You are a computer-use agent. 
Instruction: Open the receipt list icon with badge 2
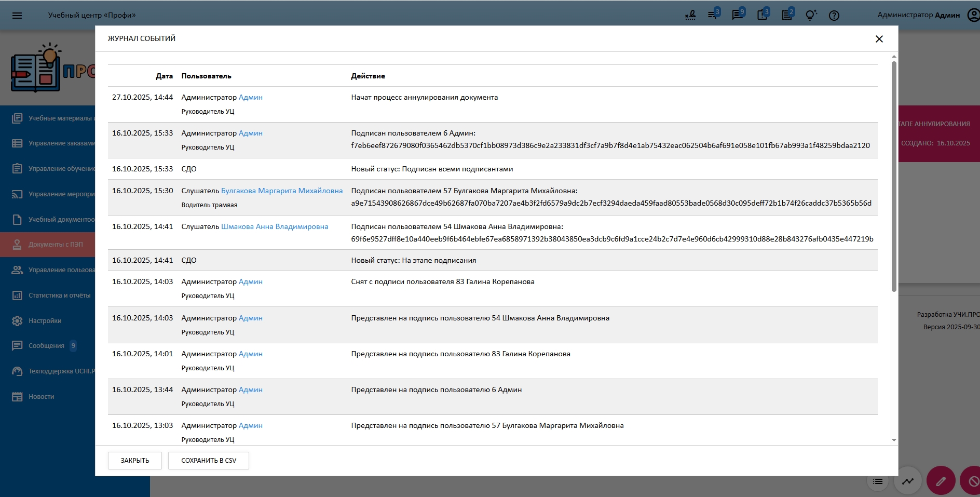787,15
